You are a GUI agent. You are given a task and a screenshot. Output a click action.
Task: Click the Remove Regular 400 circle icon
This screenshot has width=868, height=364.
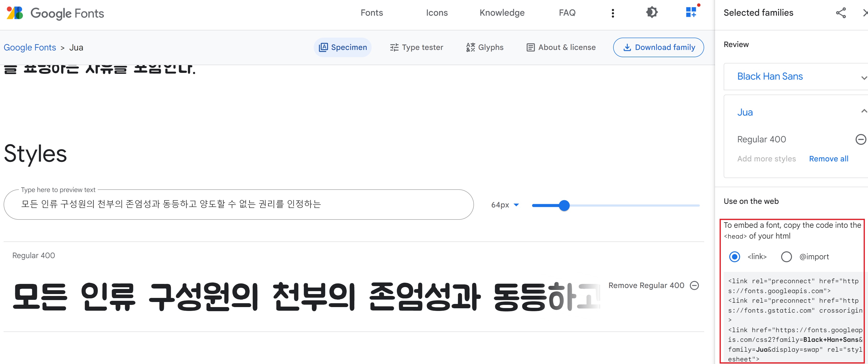click(x=694, y=286)
